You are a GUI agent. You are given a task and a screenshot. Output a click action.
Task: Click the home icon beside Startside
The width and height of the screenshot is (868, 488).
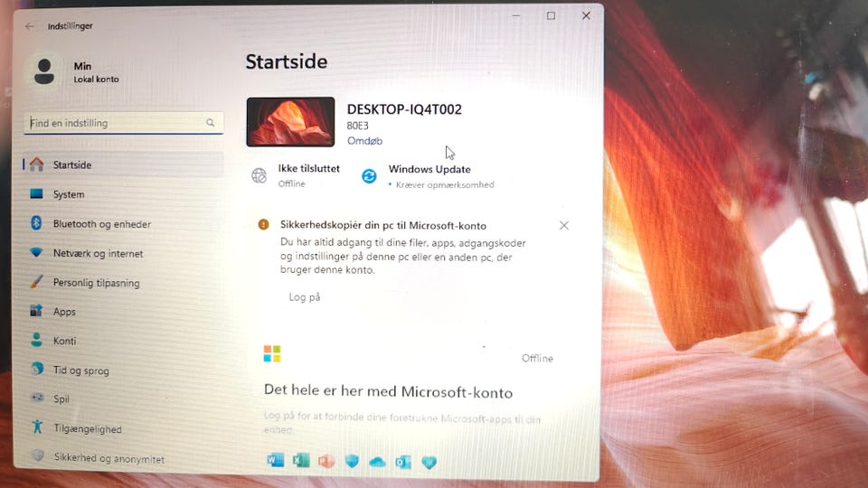[36, 164]
